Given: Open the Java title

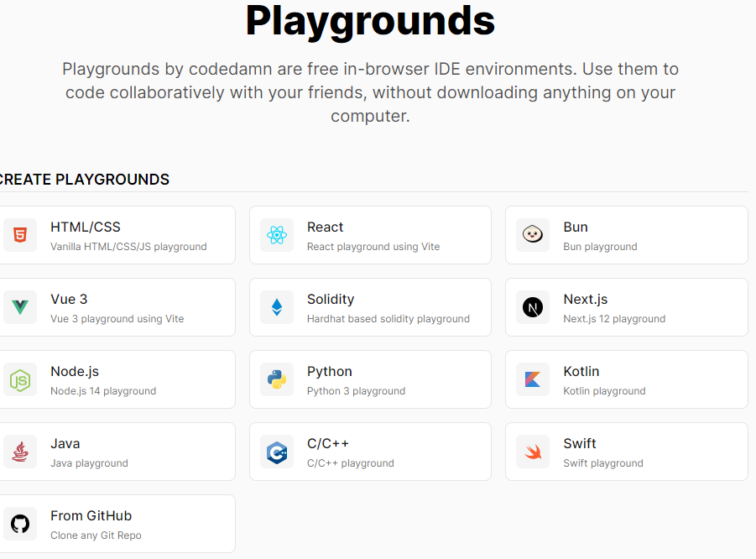Looking at the screenshot, I should click(65, 444).
